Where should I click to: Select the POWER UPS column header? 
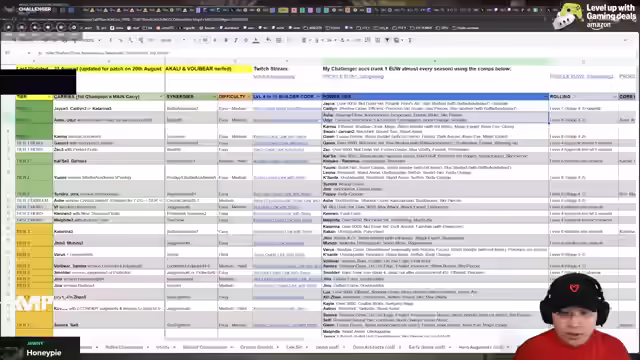[435, 97]
